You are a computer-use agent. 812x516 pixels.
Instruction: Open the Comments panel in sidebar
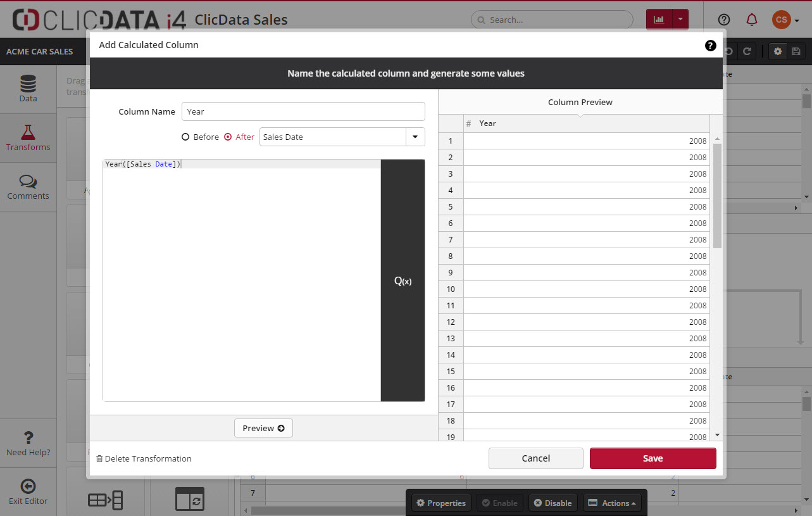[x=28, y=187]
